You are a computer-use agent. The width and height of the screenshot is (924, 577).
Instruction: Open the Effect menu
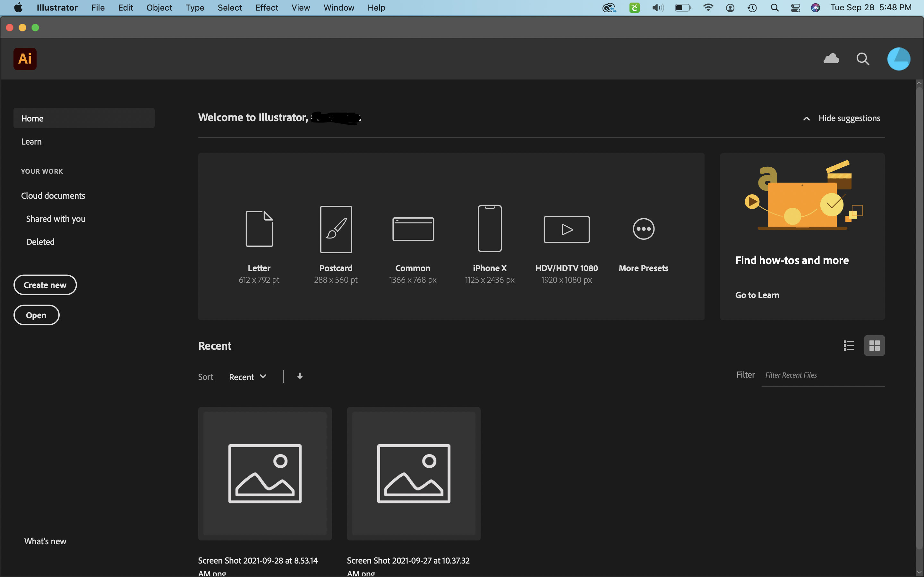pos(266,8)
